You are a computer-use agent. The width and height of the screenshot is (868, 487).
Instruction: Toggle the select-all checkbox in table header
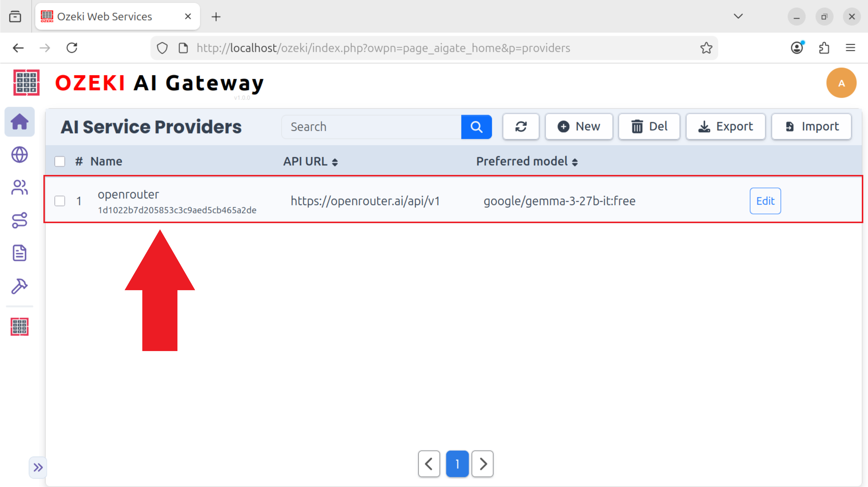tap(60, 161)
